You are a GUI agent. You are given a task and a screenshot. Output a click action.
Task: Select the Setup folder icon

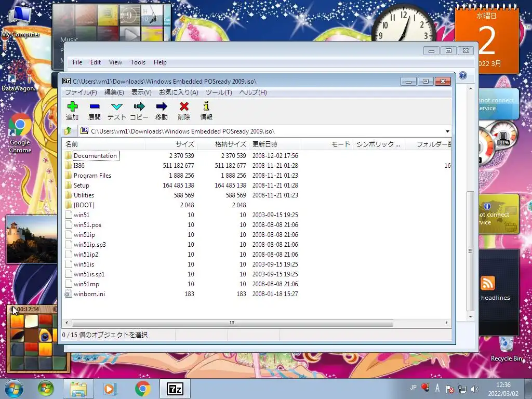pyautogui.click(x=69, y=185)
